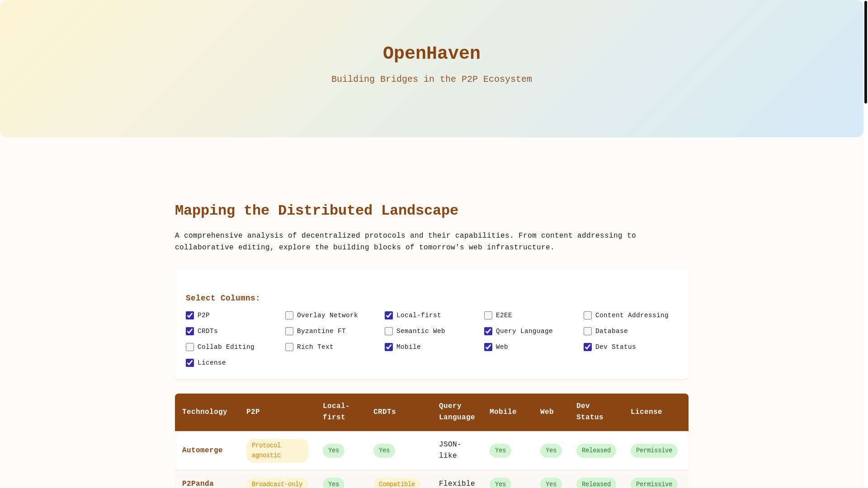This screenshot has width=868, height=488.
Task: Click P2Panda's Compatible CRDTs badge
Action: 397,483
